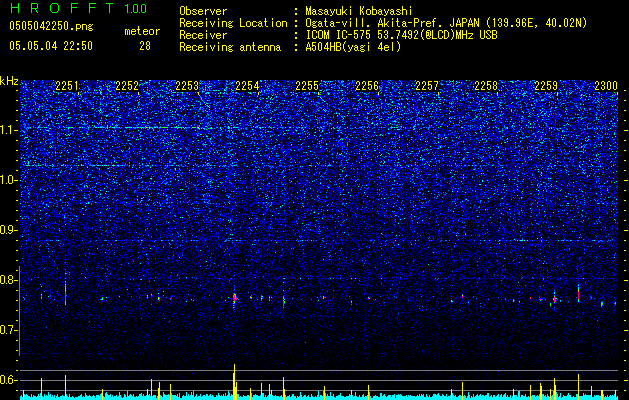Click the strong red echo below the 2254 marker
Image resolution: width=629 pixels, height=400 pixels.
[x=235, y=298]
